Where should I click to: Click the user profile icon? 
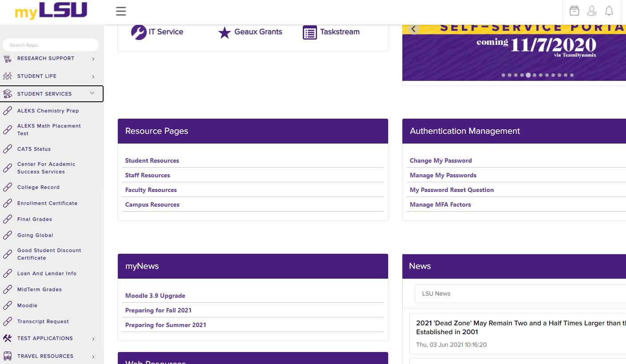pos(591,11)
